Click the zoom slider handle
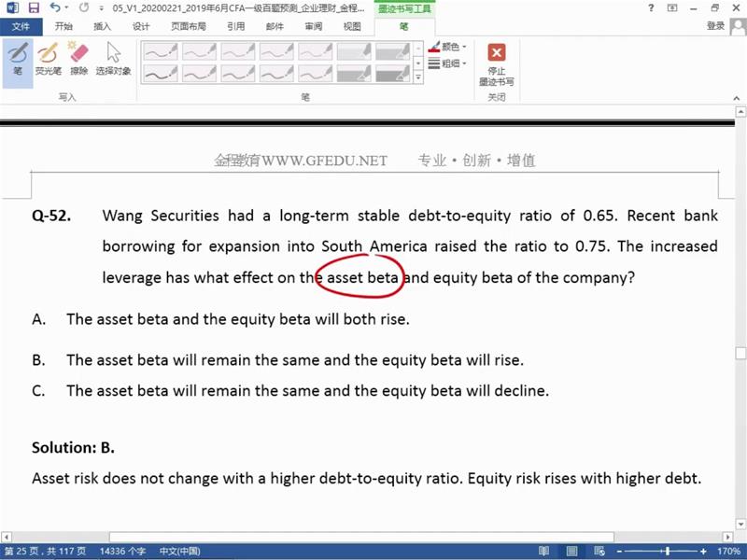This screenshot has height=560, width=747. coord(668,551)
